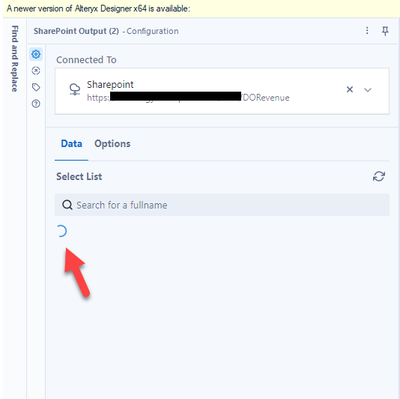Click the Connected To label
This screenshot has width=400, height=399.
pyautogui.click(x=86, y=60)
